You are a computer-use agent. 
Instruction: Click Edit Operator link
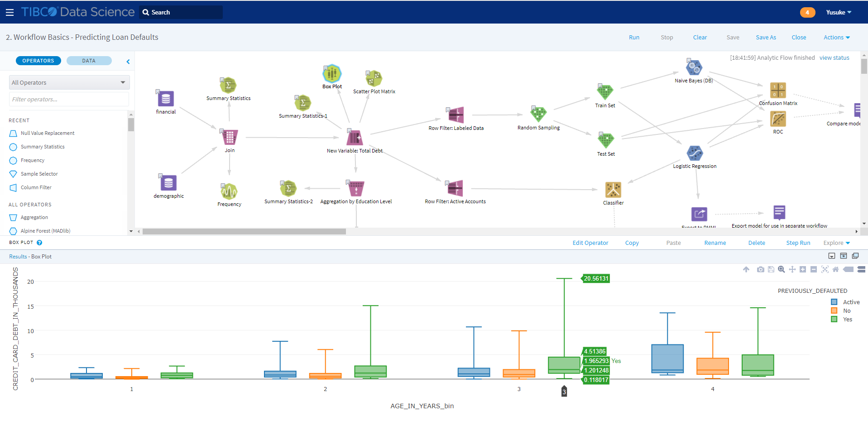click(x=590, y=243)
